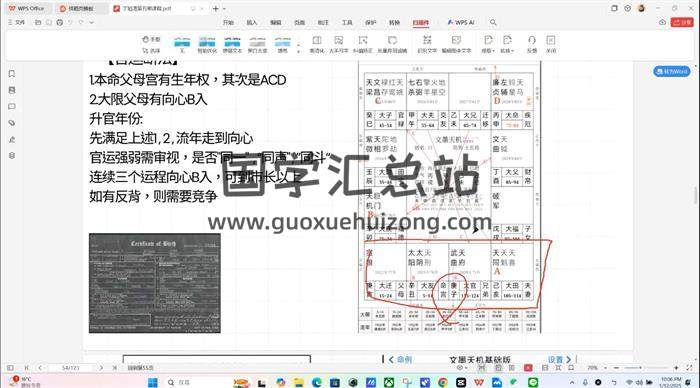The height and width of the screenshot is (388, 700).
Task: Show hidden icons in system tray chevron
Action: click(571, 383)
